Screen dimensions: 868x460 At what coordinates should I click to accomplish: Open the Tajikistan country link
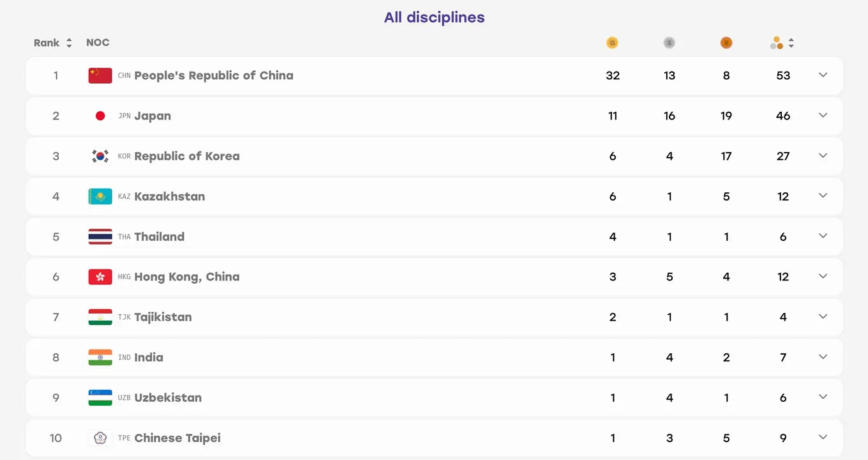[163, 317]
